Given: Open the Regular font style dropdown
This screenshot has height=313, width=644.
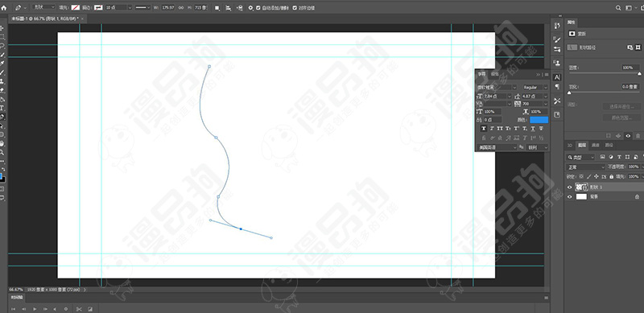Looking at the screenshot, I should 535,88.
